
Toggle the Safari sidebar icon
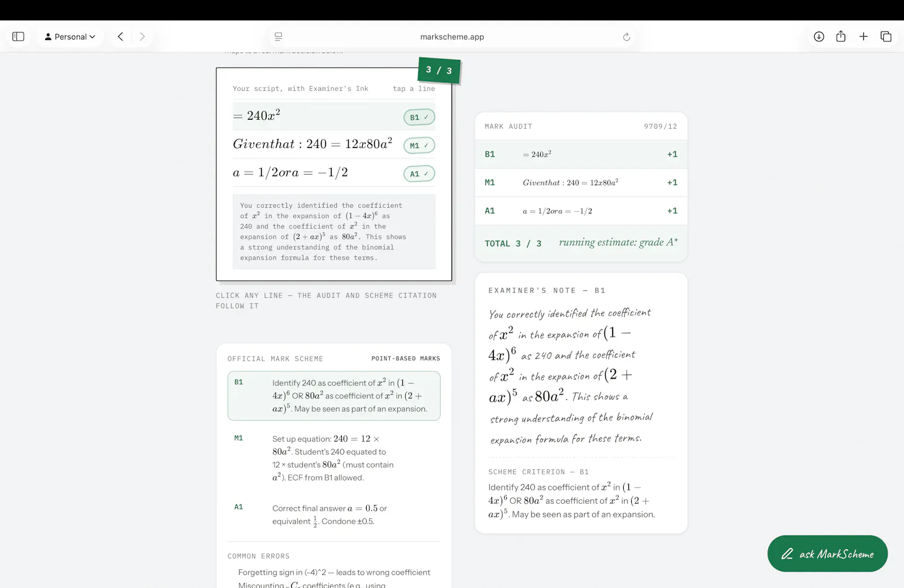(18, 37)
